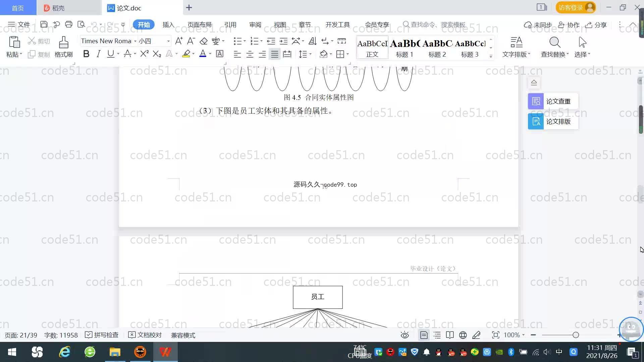Apply distributed alignment
Viewport: 644px width, 362px height.
tap(287, 54)
